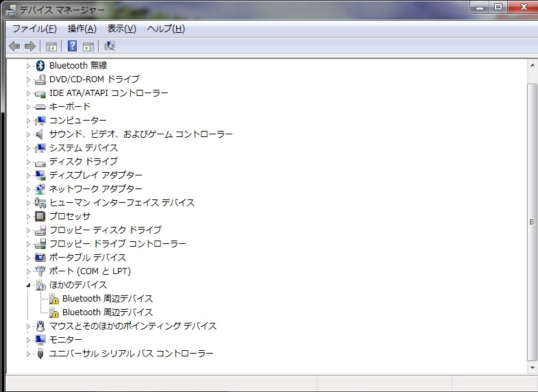Expand the Bluetooth 無線 node

coord(29,66)
